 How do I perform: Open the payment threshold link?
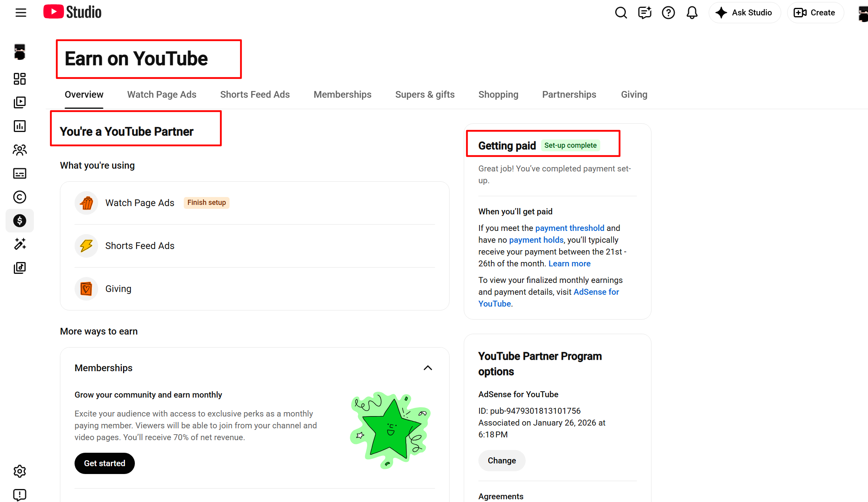tap(569, 228)
